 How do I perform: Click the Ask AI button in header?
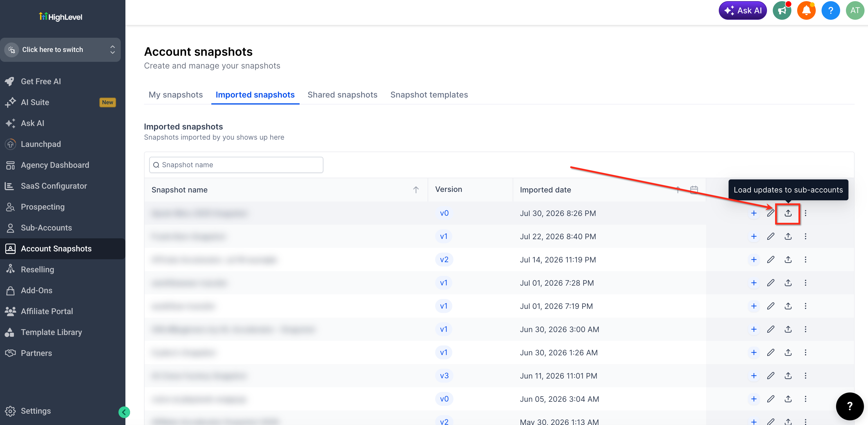743,10
